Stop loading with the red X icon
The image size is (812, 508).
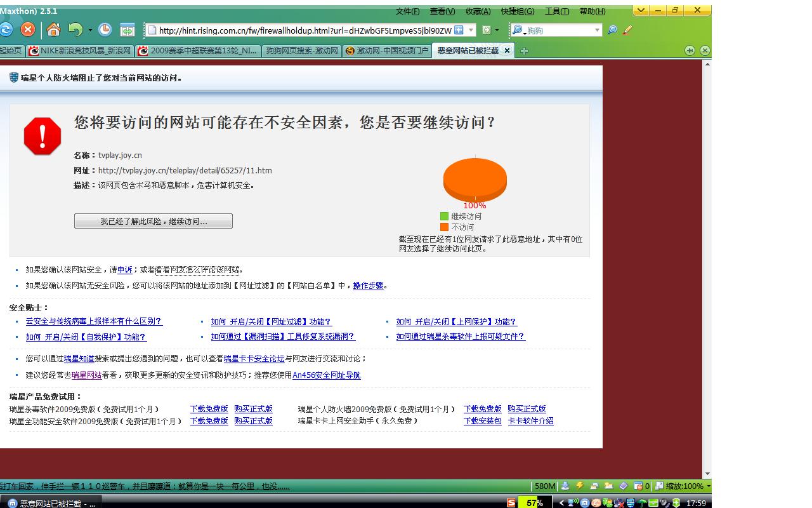28,29
